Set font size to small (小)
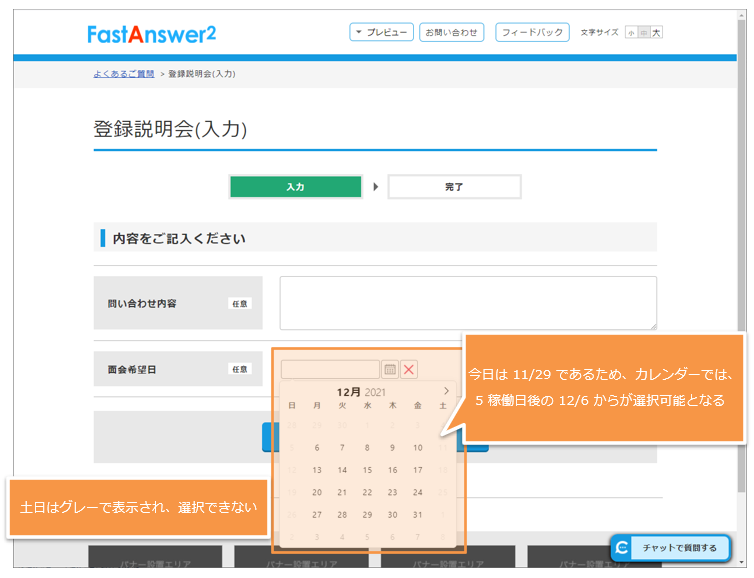The width and height of the screenshot is (754, 578). point(631,32)
